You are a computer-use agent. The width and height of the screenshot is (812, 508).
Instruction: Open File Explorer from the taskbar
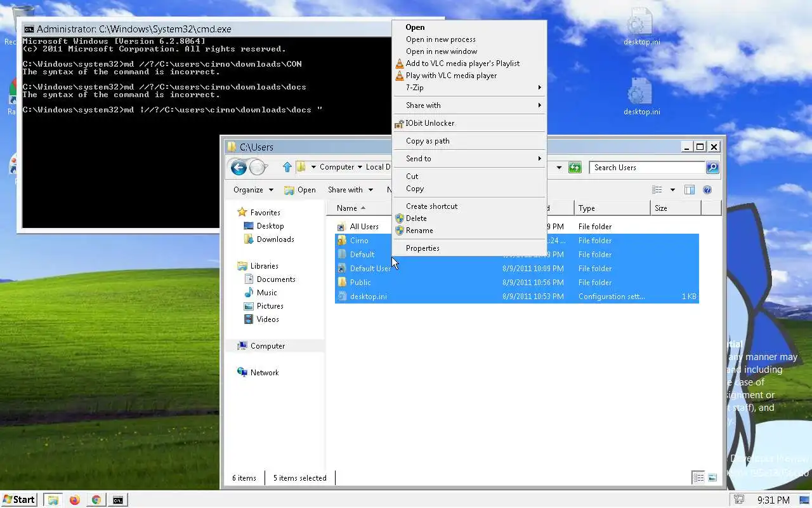pos(53,500)
